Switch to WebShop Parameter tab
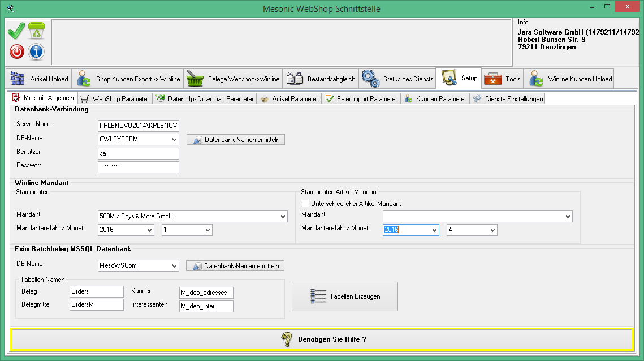This screenshot has width=644, height=361. coord(115,99)
